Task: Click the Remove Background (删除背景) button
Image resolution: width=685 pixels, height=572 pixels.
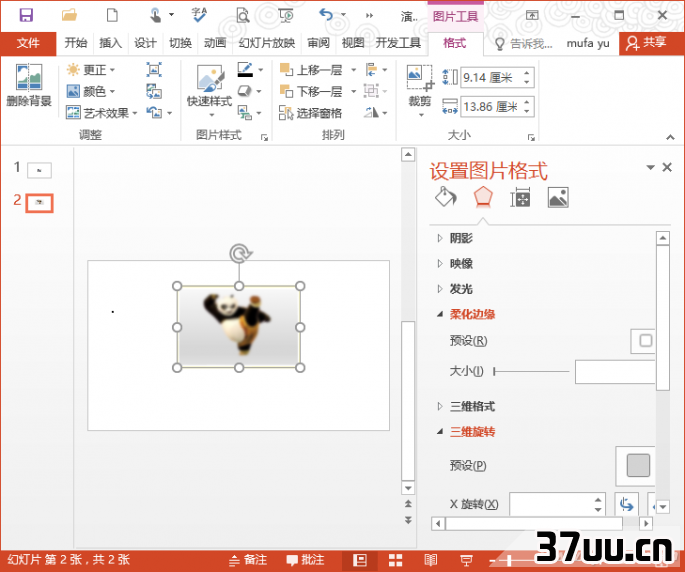Action: click(x=29, y=86)
